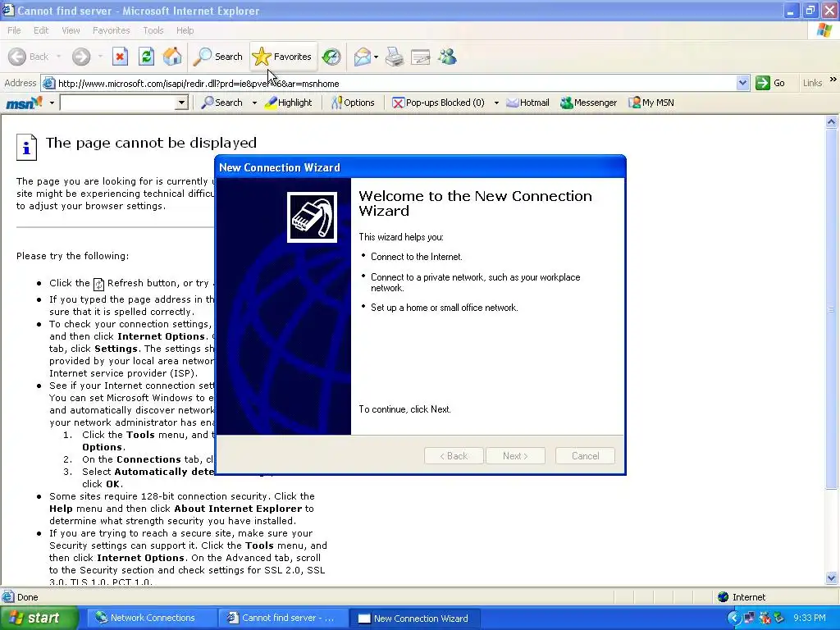Click 'The page cannot be displayed' heading

click(x=151, y=143)
